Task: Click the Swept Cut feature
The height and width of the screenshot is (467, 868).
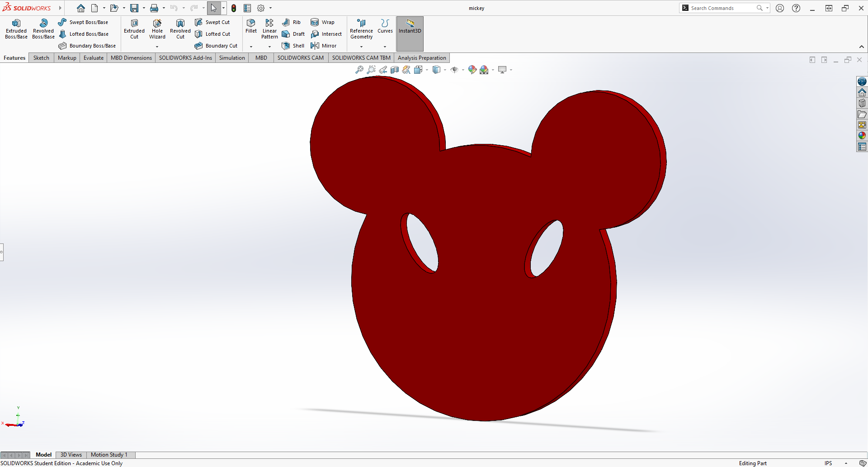Action: click(212, 22)
